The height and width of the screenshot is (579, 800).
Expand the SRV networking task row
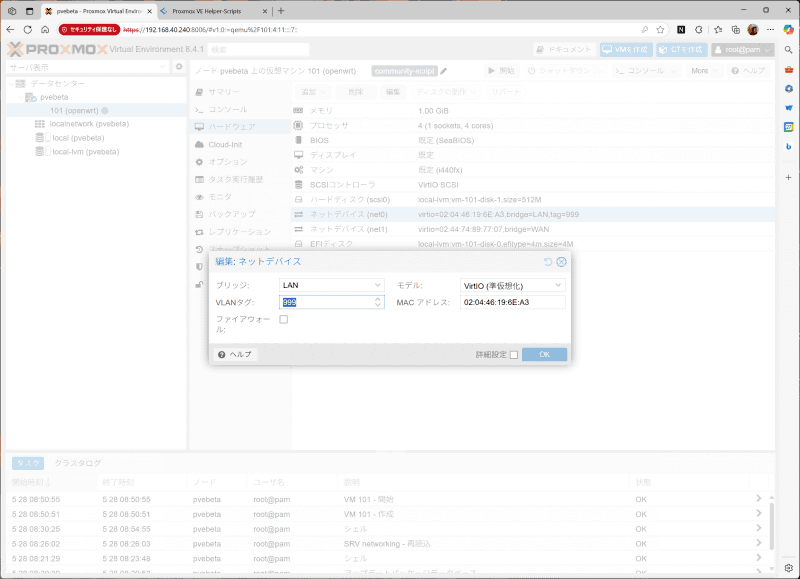pyautogui.click(x=759, y=543)
